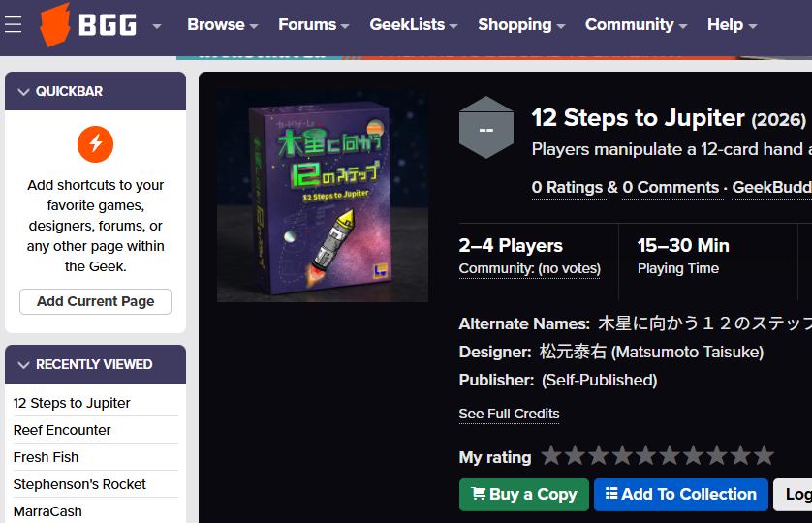Click the designer Matsumoto Taisuke link

pos(651,353)
